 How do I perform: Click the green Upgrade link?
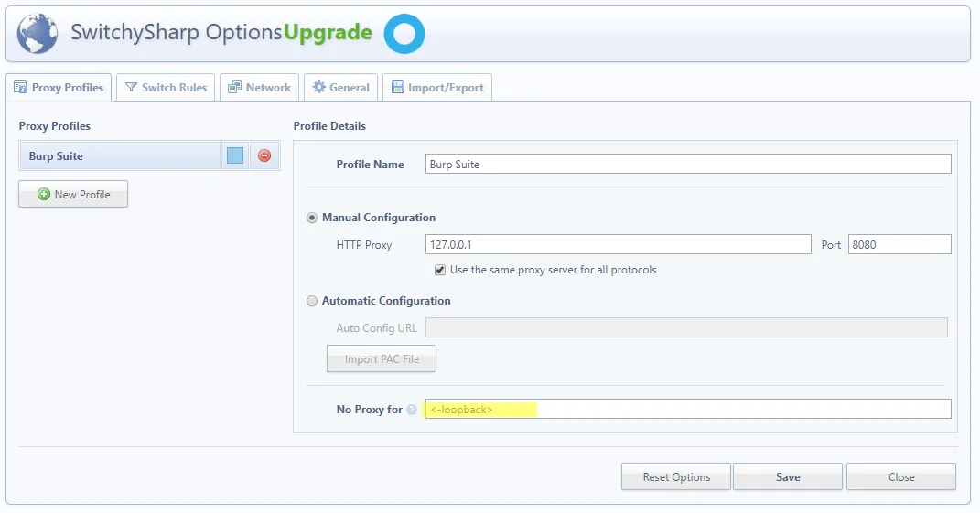pyautogui.click(x=328, y=32)
